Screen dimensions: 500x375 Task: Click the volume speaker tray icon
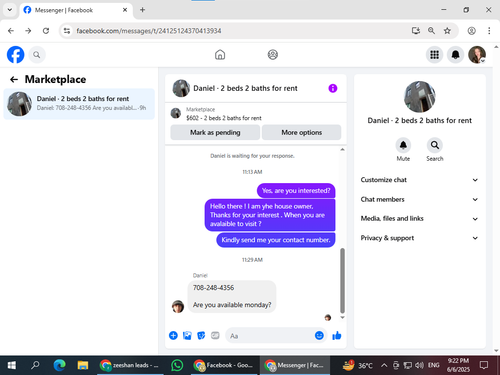point(419,365)
